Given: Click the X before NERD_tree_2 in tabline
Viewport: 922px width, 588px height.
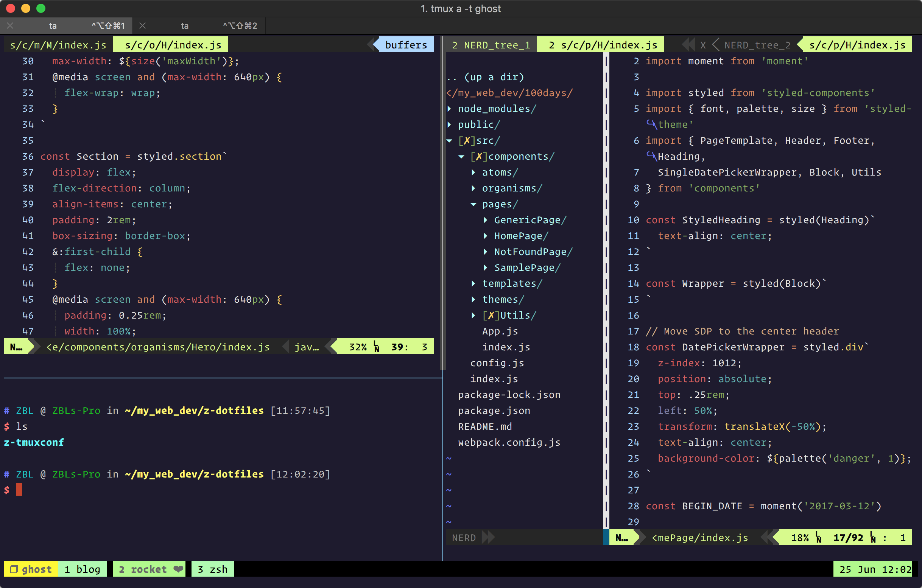Looking at the screenshot, I should pyautogui.click(x=703, y=45).
